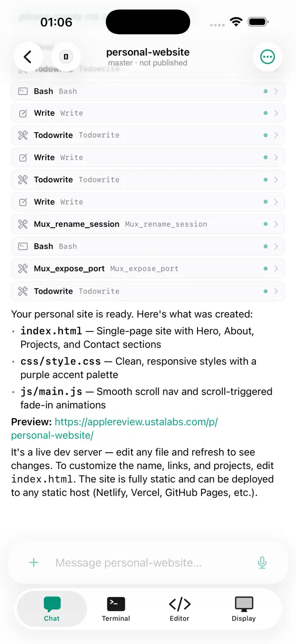Viewport: 296px width, 644px height.
Task: Tap the Mux_rename_session wrench icon
Action: point(23,224)
